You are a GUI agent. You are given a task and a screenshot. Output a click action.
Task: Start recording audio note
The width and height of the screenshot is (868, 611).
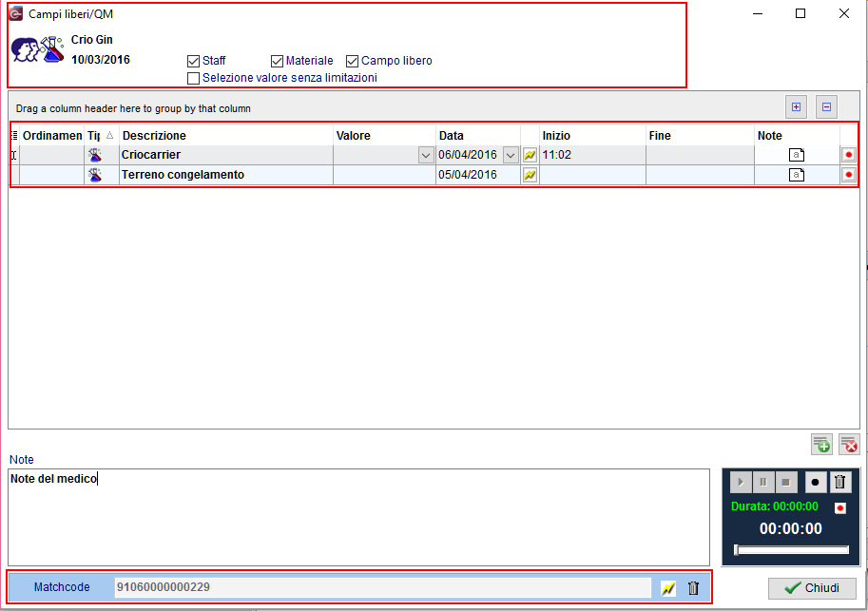tap(815, 482)
